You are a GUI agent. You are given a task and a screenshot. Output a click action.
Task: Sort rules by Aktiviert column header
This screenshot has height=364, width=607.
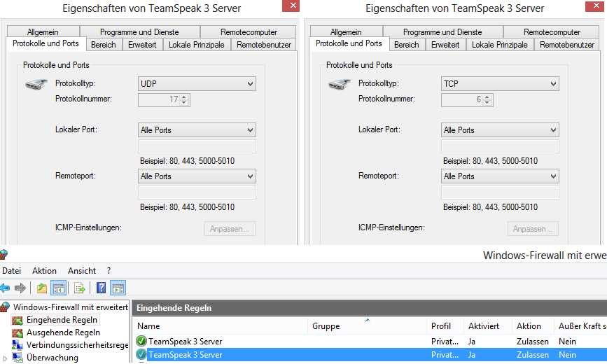(488, 326)
